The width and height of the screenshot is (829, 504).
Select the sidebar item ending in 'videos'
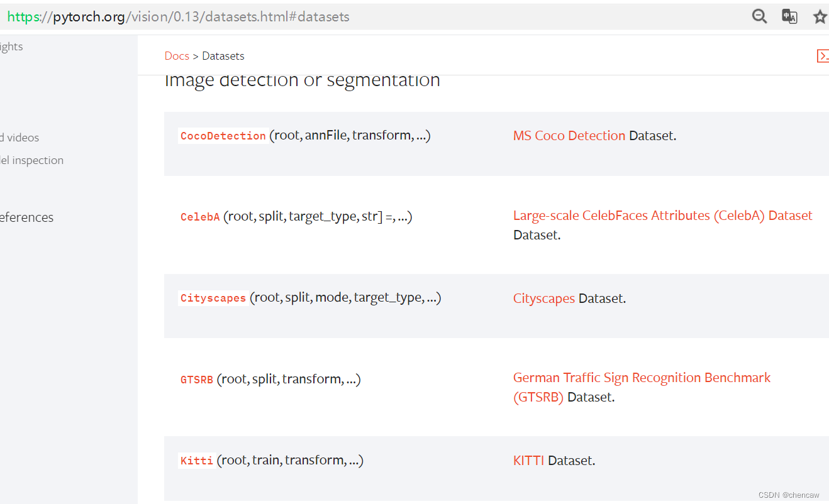(19, 138)
